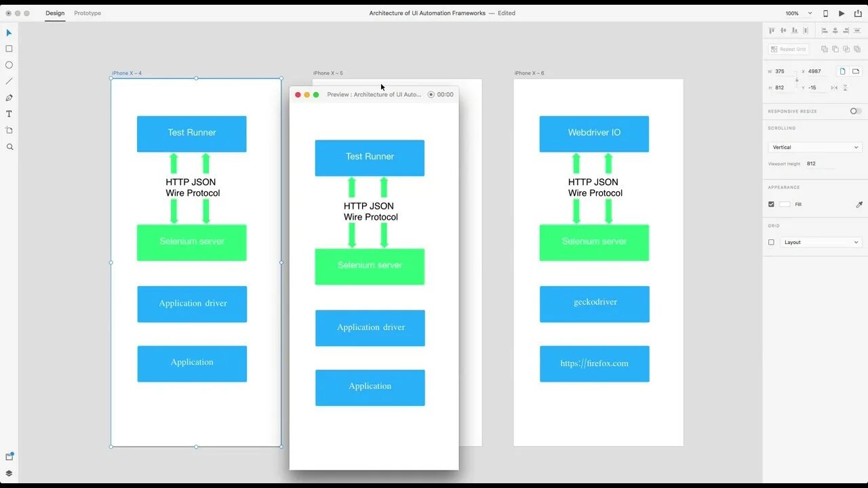This screenshot has height=488, width=868.
Task: Start recording in the Preview window
Action: [431, 94]
